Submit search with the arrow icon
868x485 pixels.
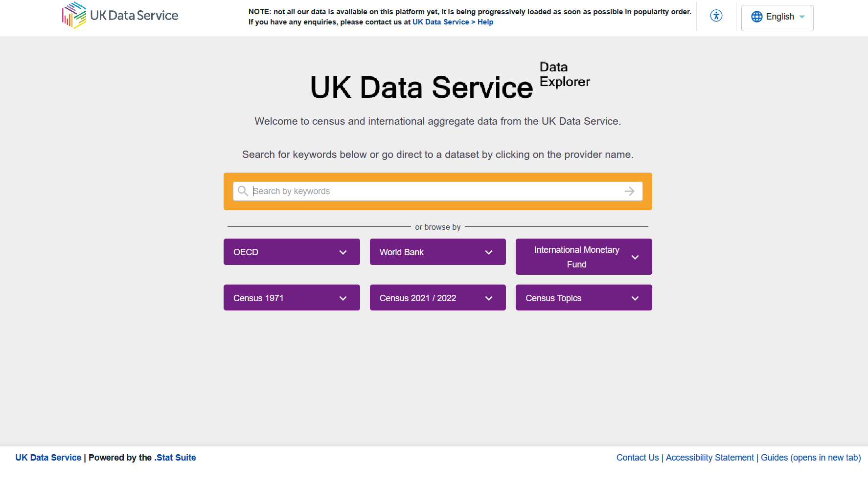630,191
